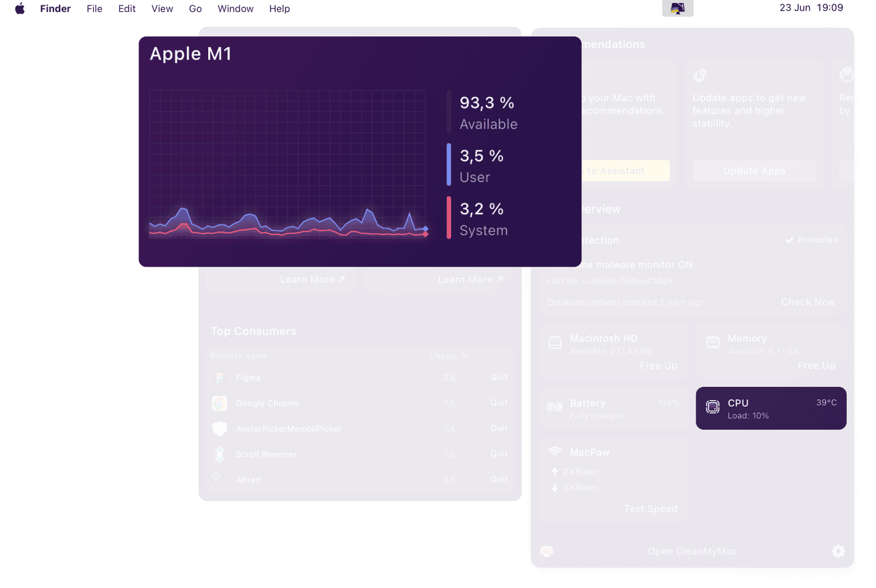Click the Load: 10% text
The image size is (876, 588).
coord(748,415)
